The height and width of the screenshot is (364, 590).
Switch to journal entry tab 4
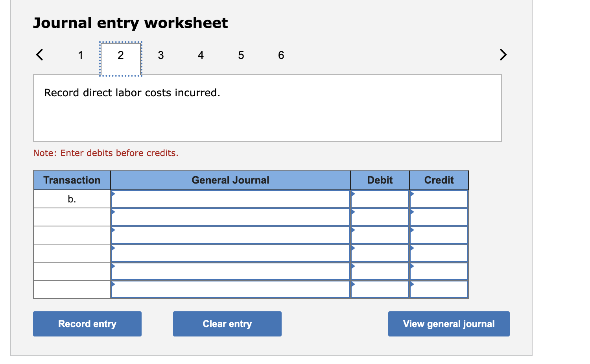point(201,55)
